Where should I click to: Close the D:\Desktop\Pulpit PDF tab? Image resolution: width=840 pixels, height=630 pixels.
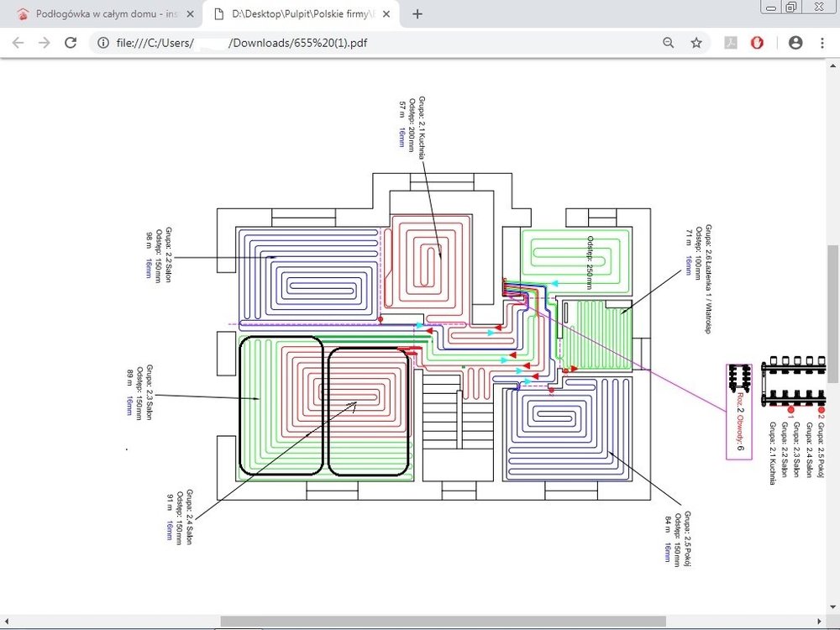388,14
